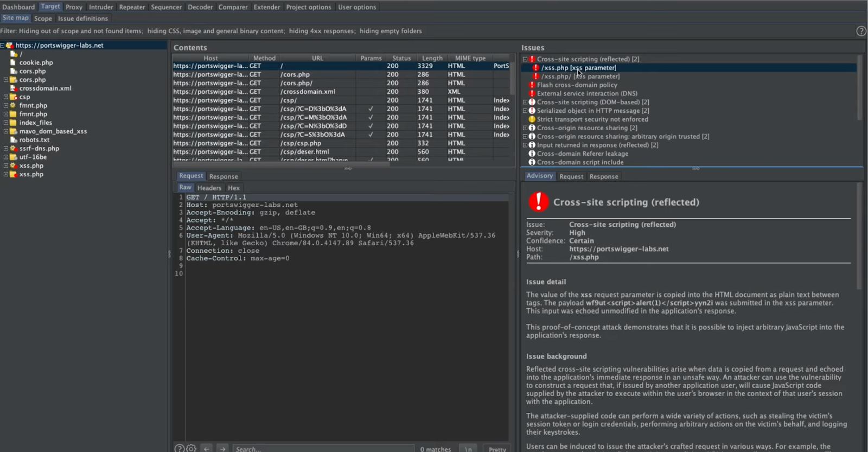
Task: Click the Issues list vertical scrollbar
Action: (860, 87)
